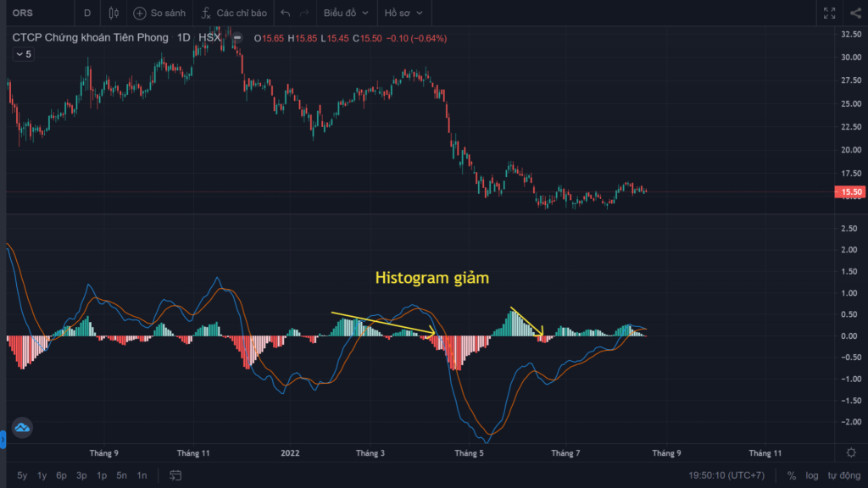Click the Tháng 5 date axis label
The width and height of the screenshot is (868, 488).
click(469, 453)
